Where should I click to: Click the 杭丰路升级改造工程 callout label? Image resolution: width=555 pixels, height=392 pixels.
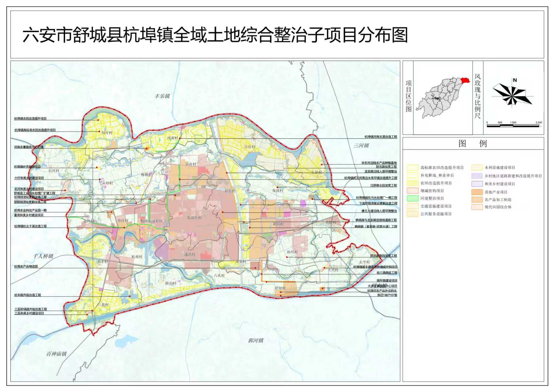click(28, 295)
